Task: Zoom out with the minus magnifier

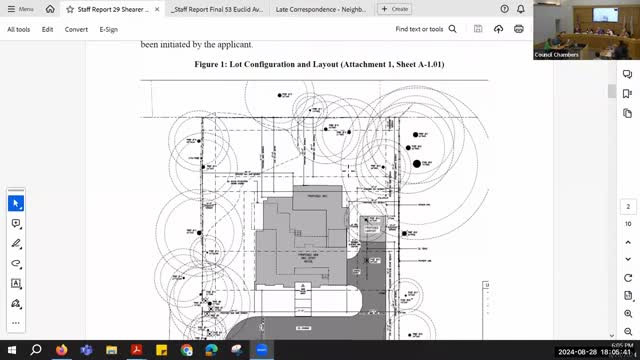Action: coord(628,331)
